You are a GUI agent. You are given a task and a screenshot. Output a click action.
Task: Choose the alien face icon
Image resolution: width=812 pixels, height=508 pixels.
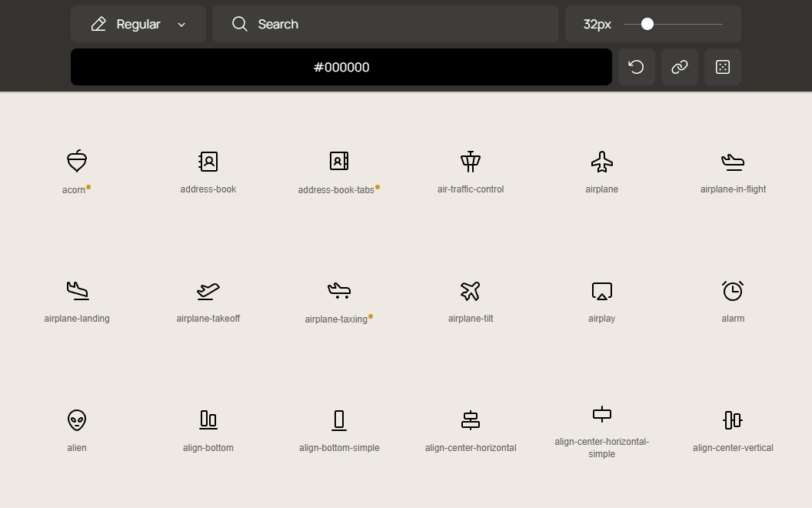pos(77,420)
